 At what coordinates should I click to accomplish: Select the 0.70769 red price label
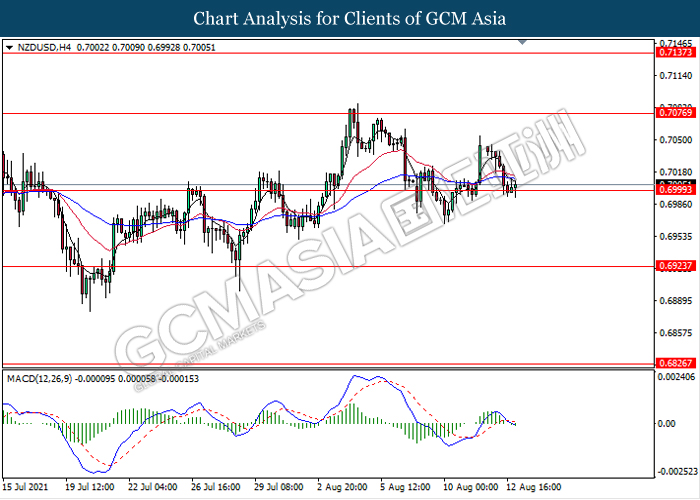[676, 112]
